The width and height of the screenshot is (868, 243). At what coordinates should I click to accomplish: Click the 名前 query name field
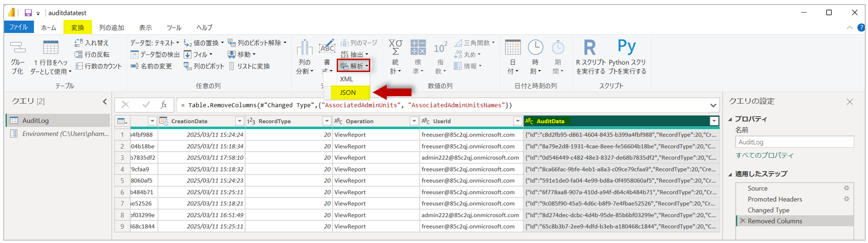pos(794,142)
